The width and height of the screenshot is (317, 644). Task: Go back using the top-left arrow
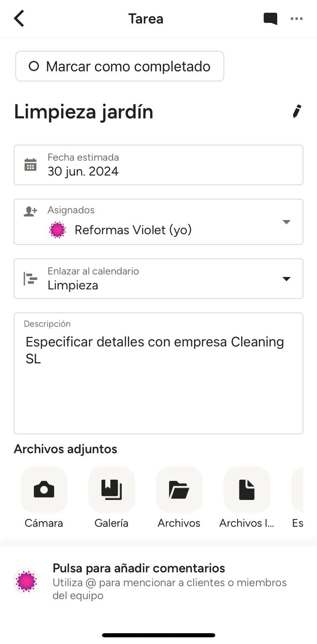tap(19, 19)
